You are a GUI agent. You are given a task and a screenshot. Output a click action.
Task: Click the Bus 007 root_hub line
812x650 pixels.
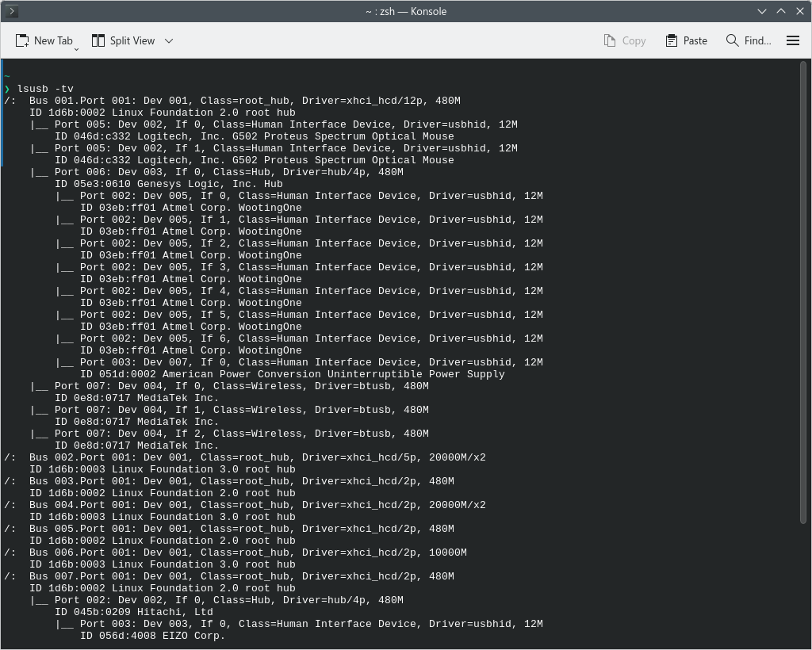pyautogui.click(x=229, y=576)
